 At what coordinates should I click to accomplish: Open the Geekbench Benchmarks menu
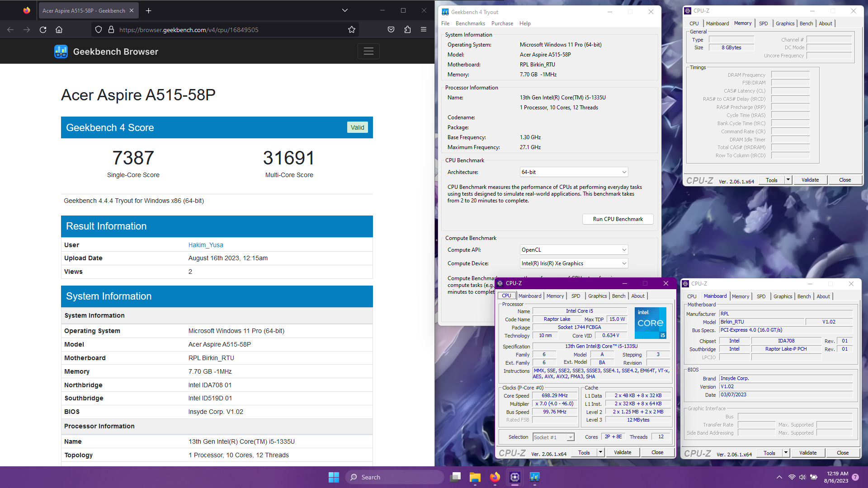[470, 23]
